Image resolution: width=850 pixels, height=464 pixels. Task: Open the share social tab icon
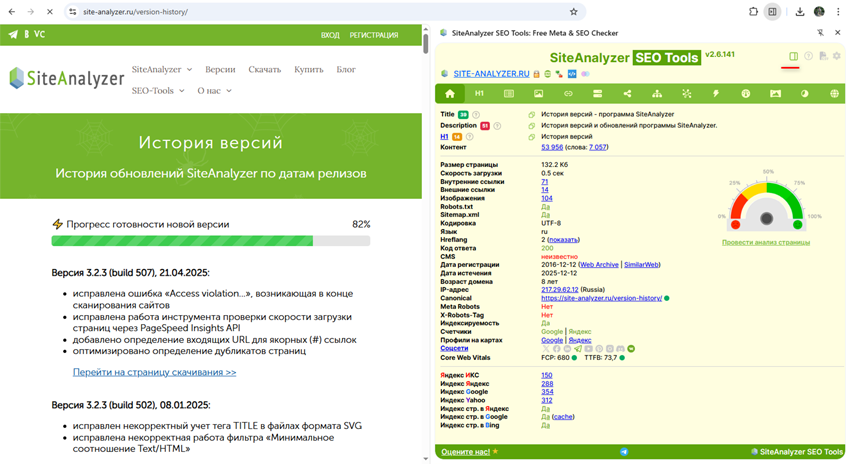pyautogui.click(x=627, y=94)
